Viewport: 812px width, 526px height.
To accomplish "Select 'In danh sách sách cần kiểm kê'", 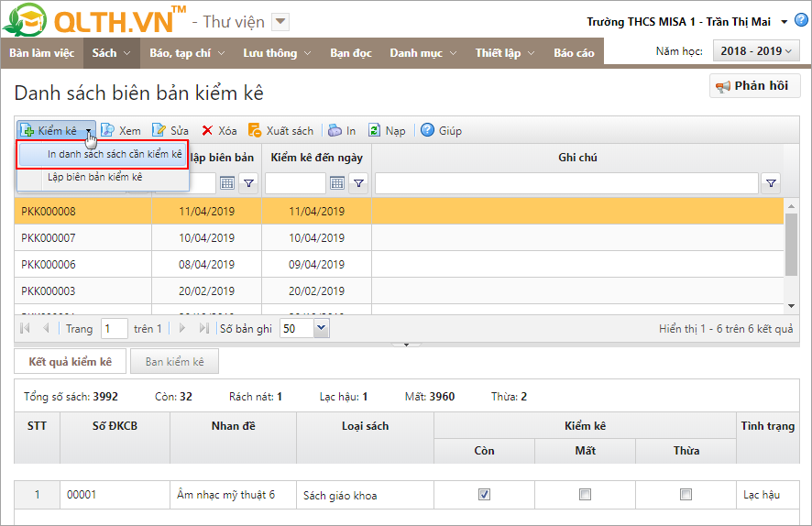I will click(x=114, y=155).
